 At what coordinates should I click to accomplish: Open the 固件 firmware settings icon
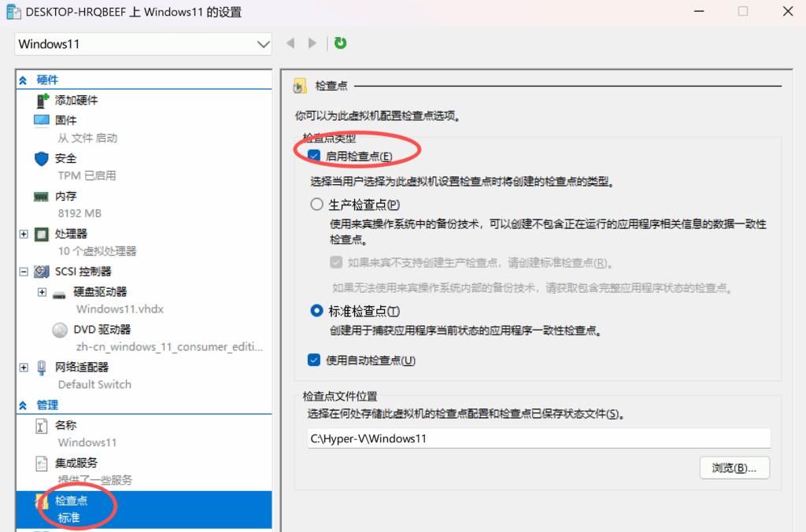pyautogui.click(x=42, y=120)
